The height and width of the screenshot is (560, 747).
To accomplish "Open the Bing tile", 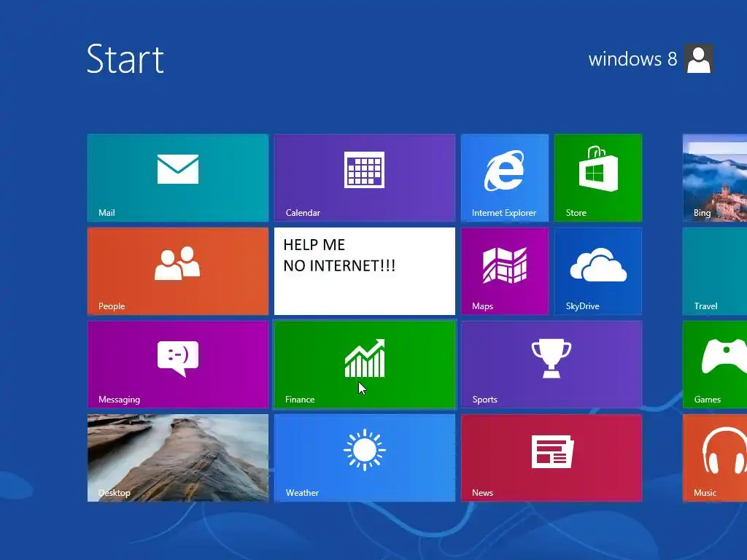I will [x=715, y=178].
